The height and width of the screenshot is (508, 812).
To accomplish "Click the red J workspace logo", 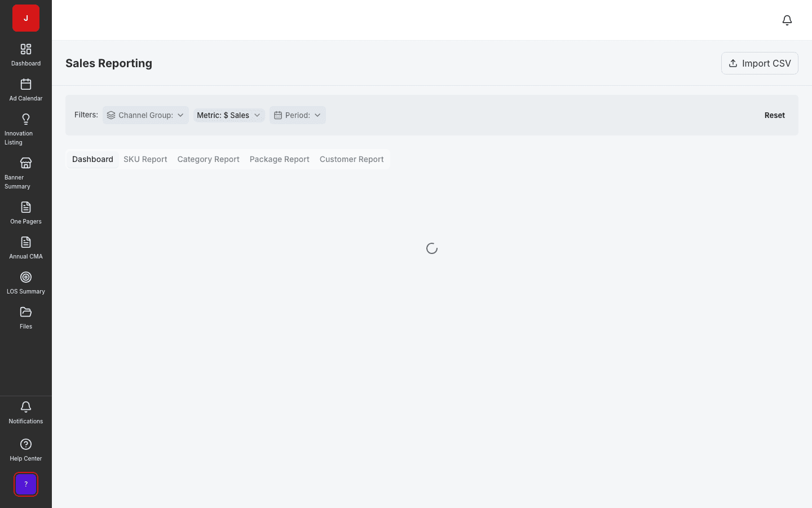I will pos(26,18).
